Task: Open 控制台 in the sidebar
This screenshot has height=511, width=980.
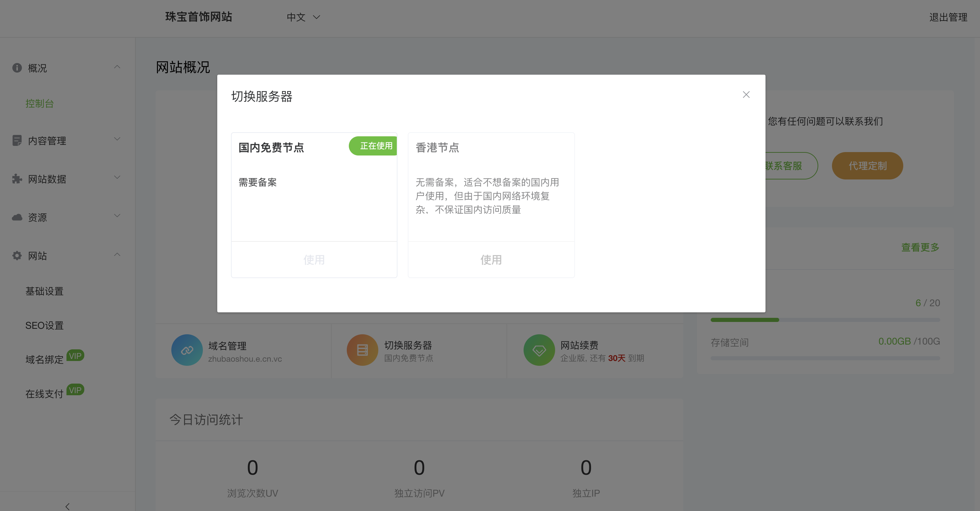Action: pos(39,103)
